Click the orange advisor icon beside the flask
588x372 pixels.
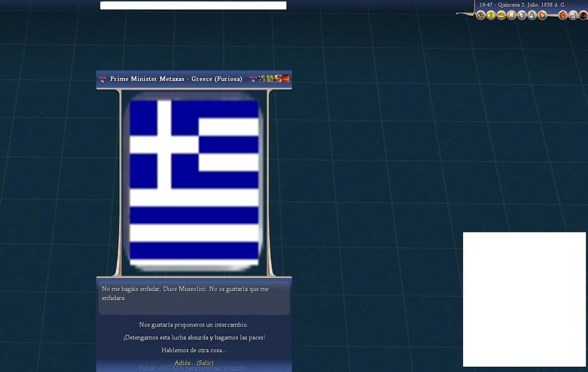pyautogui.click(x=542, y=15)
